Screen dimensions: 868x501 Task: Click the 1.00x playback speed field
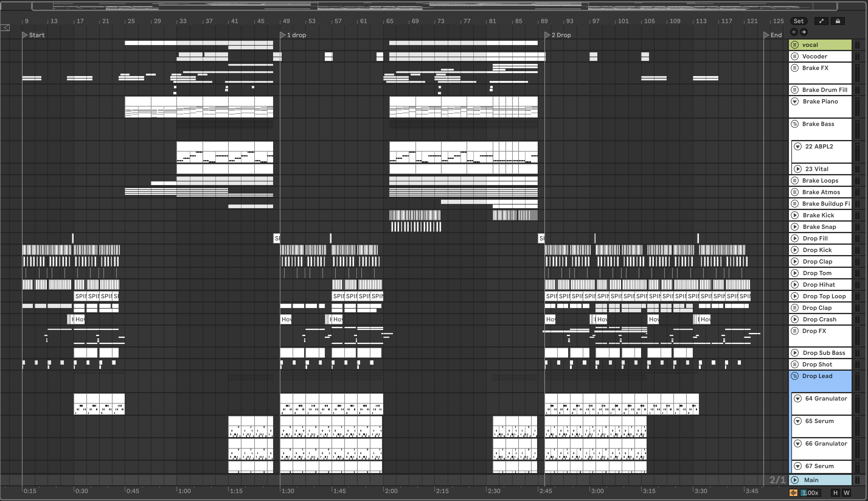pyautogui.click(x=811, y=492)
